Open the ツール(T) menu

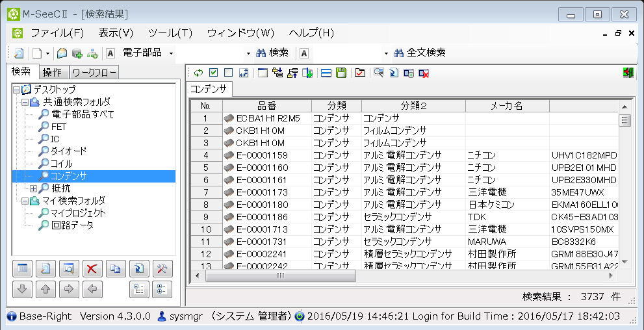[x=170, y=33]
